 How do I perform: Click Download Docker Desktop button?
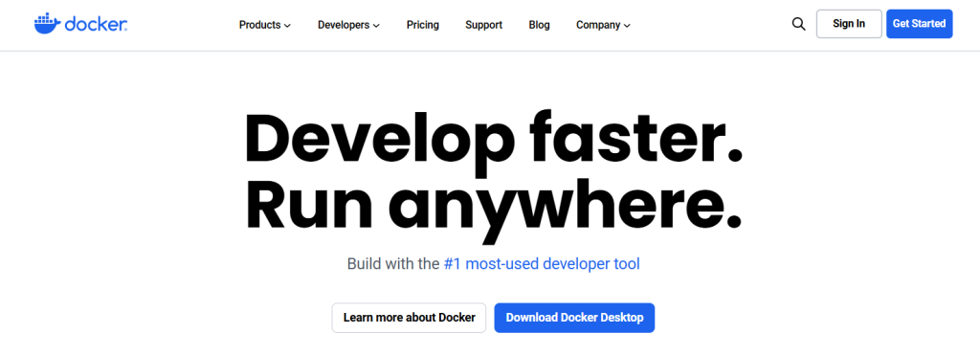pos(574,318)
